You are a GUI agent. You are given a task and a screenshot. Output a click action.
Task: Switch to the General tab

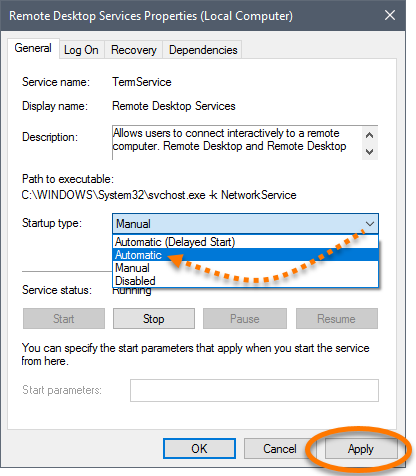33,48
